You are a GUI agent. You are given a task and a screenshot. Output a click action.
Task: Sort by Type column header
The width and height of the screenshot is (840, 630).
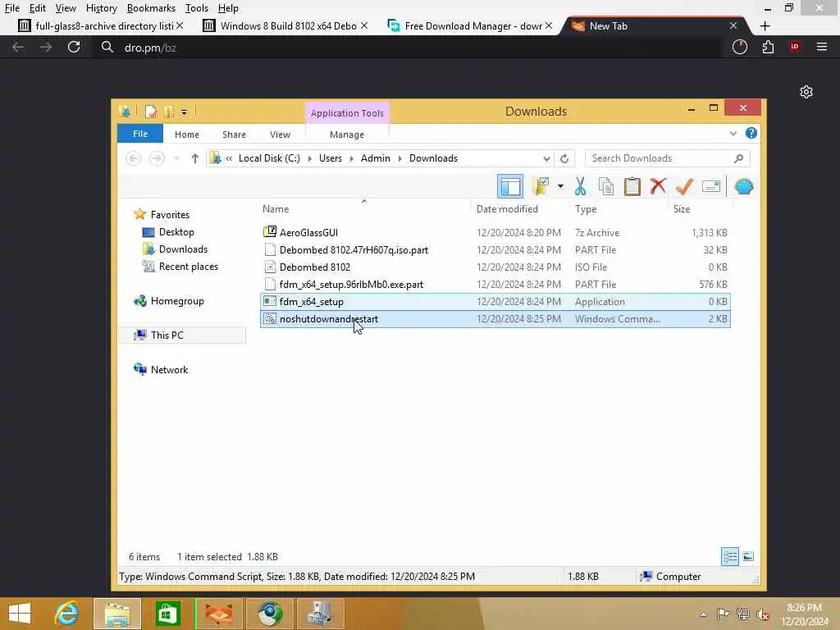point(586,209)
